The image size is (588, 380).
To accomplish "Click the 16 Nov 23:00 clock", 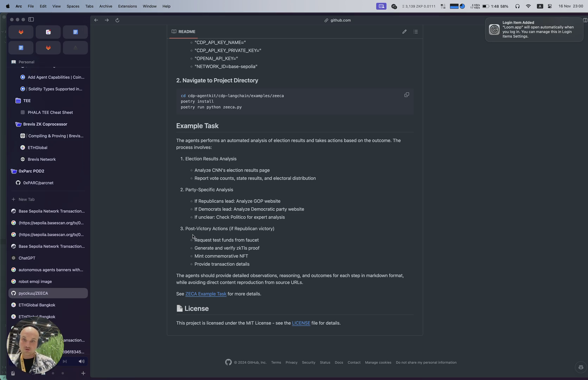I will (x=571, y=6).
